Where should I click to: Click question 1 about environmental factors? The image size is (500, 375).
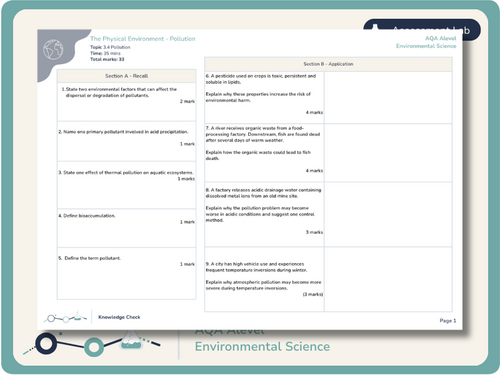click(x=119, y=92)
